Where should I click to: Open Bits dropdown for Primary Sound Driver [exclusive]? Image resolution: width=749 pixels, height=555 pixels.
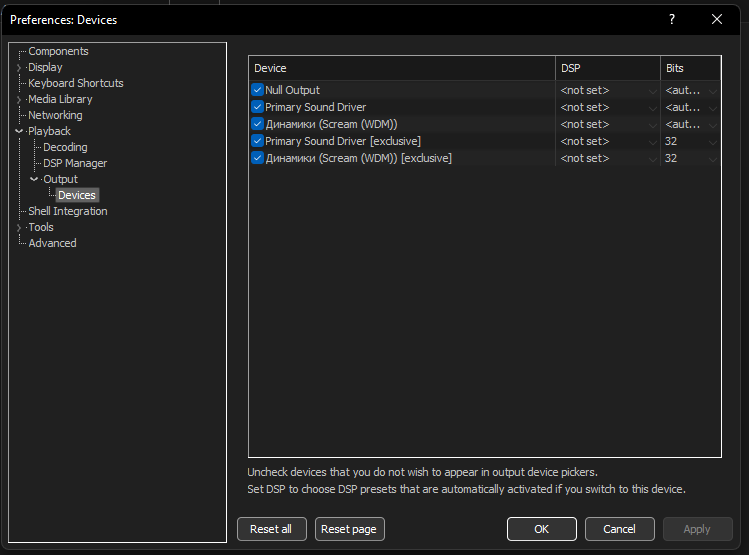click(x=690, y=141)
